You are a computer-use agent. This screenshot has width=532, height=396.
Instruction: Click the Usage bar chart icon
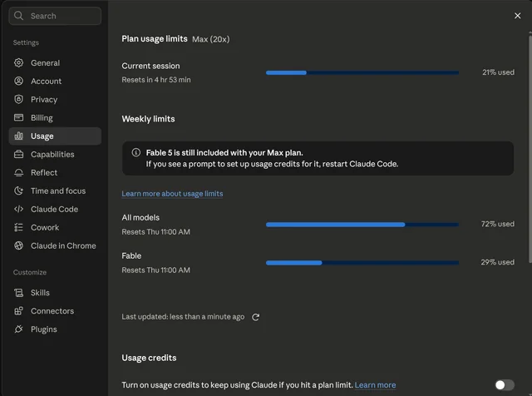coord(18,136)
